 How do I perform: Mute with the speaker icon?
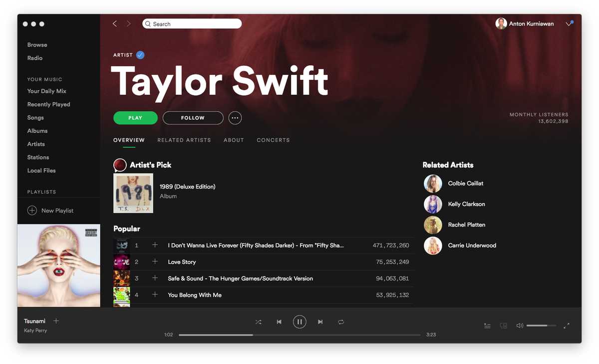520,326
